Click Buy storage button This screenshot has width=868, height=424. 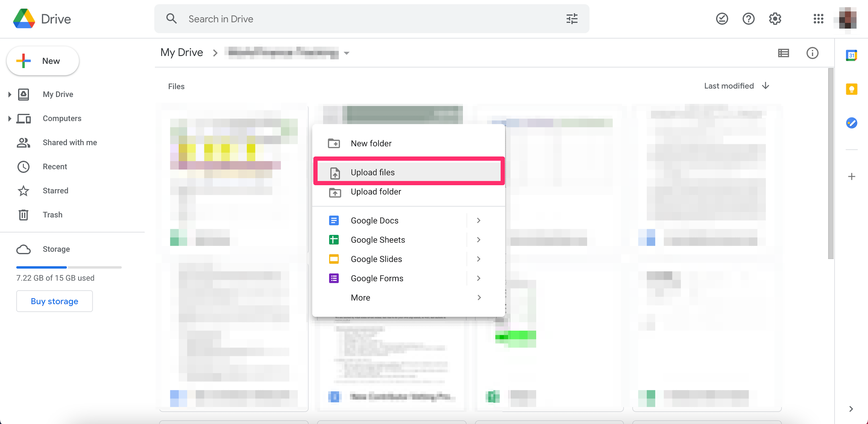point(55,301)
